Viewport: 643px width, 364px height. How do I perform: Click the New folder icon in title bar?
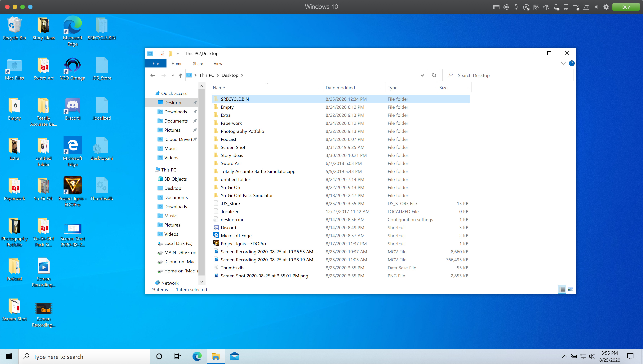[170, 54]
